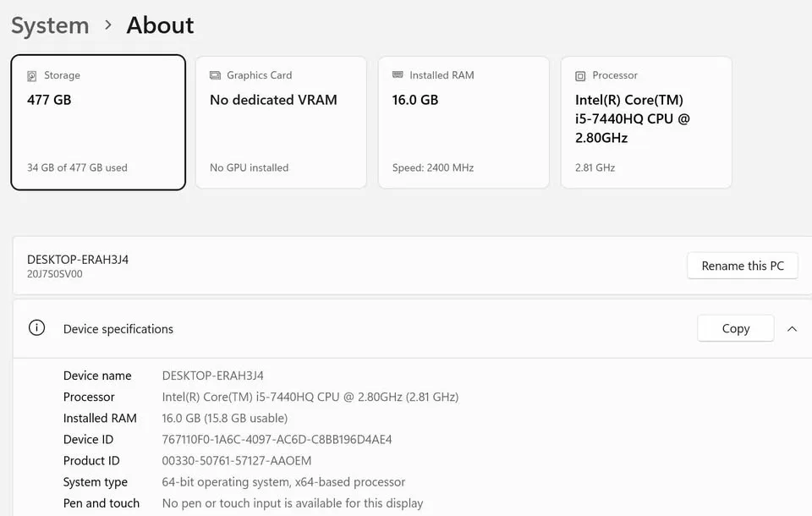Click the Pen and touch label
The image size is (812, 516).
tap(101, 502)
